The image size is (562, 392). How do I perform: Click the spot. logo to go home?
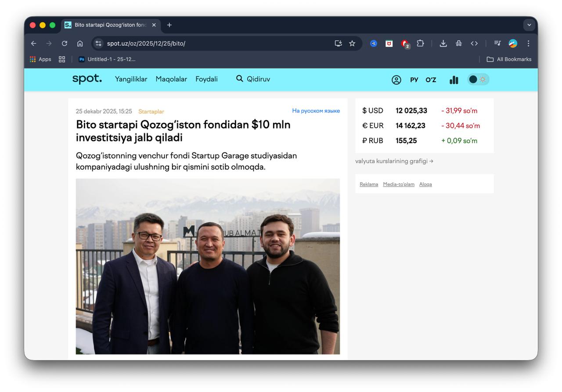click(x=86, y=79)
